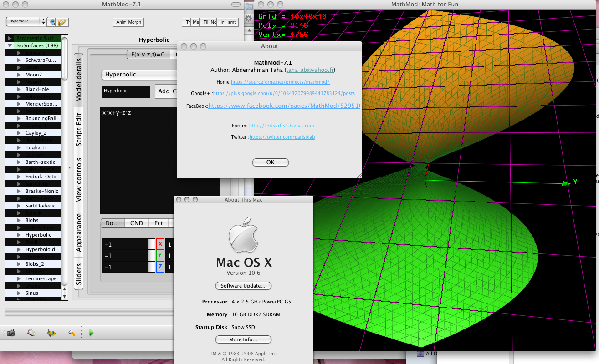
Task: Expand the Togliatti tree entry
Action: click(19, 147)
